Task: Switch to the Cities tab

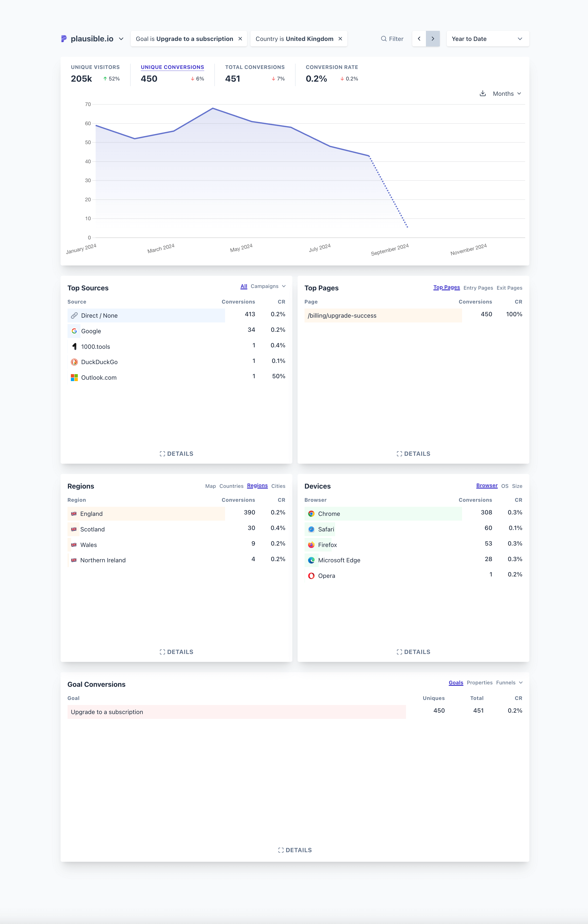Action: click(278, 486)
